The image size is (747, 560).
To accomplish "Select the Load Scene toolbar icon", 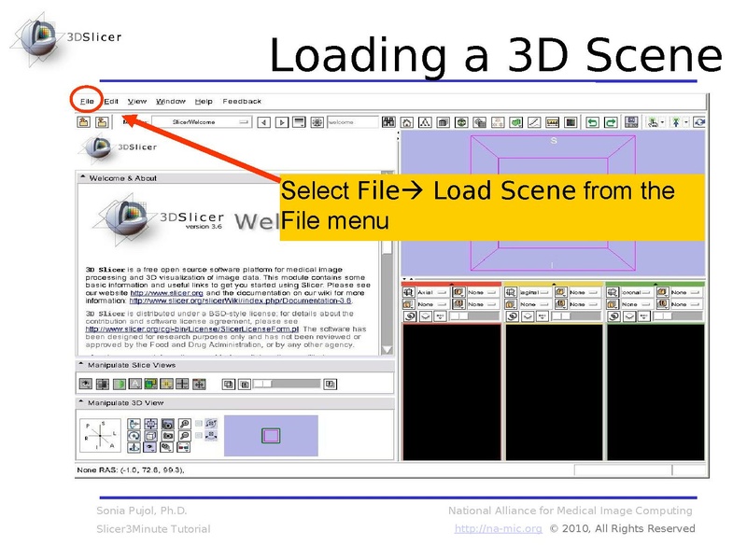I will point(83,121).
